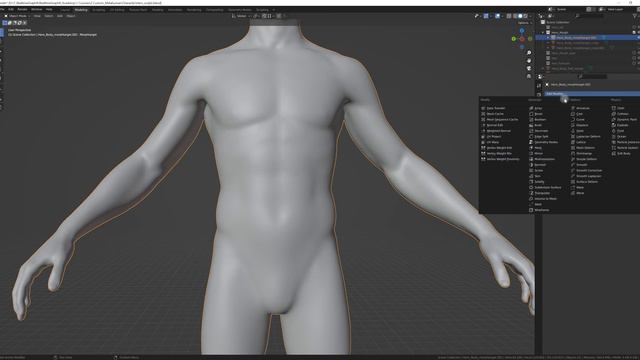Open the viewport Select menu
This screenshot has height=360, width=640.
(x=49, y=16)
